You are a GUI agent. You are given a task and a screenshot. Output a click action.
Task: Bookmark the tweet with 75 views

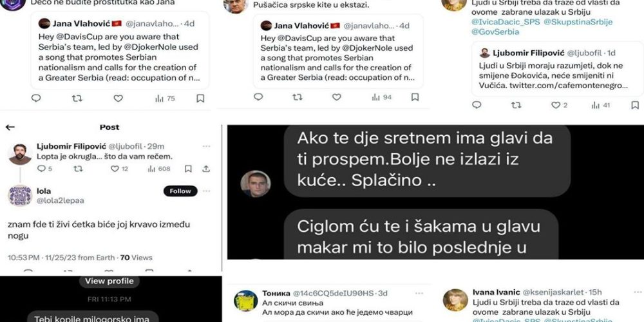[x=200, y=98]
